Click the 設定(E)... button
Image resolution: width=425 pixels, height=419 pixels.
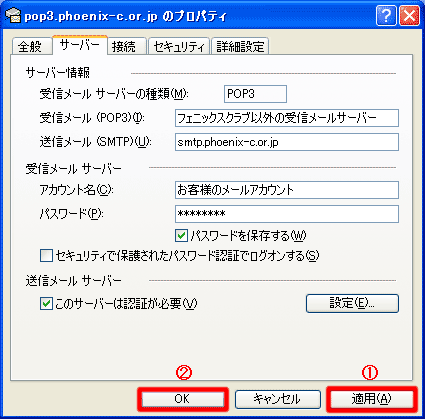(352, 303)
